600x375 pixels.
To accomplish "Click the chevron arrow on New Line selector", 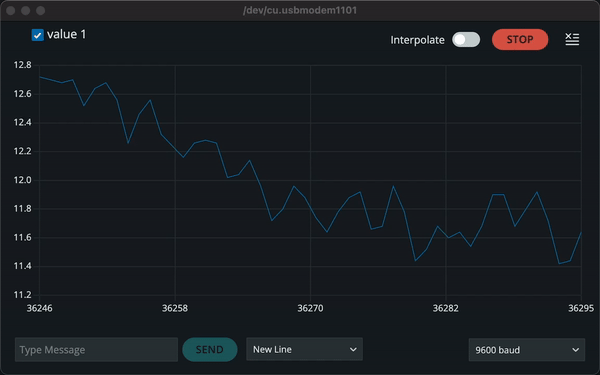I will click(353, 349).
